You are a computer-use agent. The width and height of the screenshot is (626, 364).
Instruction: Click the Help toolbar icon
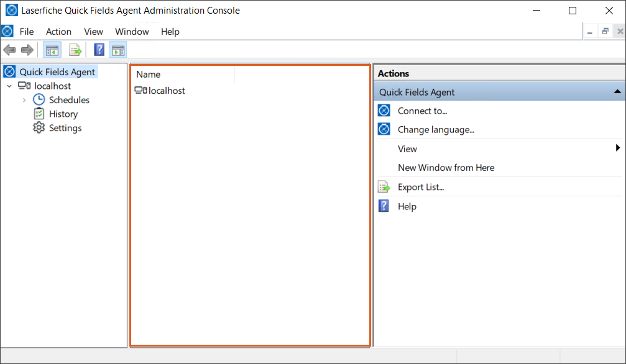click(x=99, y=50)
